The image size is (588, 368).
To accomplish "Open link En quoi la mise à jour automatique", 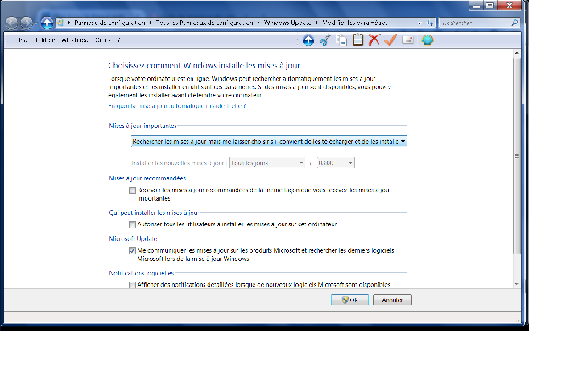I will coord(177,106).
